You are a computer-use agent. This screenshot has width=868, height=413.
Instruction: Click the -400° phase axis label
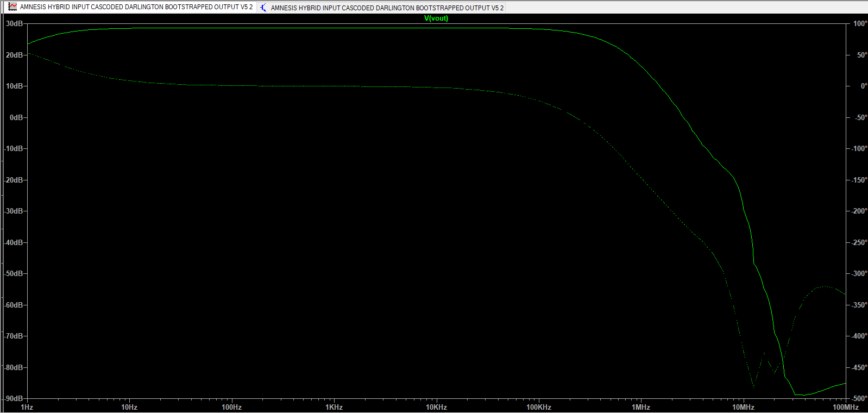[x=859, y=336]
